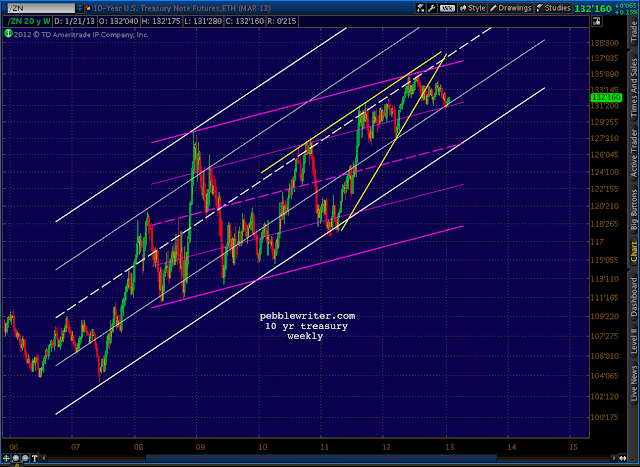640x467 pixels.
Task: Open the Studies menu
Action: 553,8
